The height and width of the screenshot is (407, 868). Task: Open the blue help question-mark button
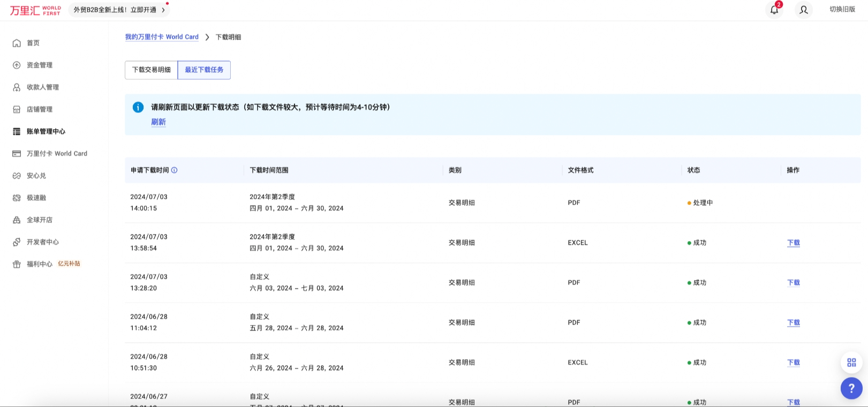point(851,388)
